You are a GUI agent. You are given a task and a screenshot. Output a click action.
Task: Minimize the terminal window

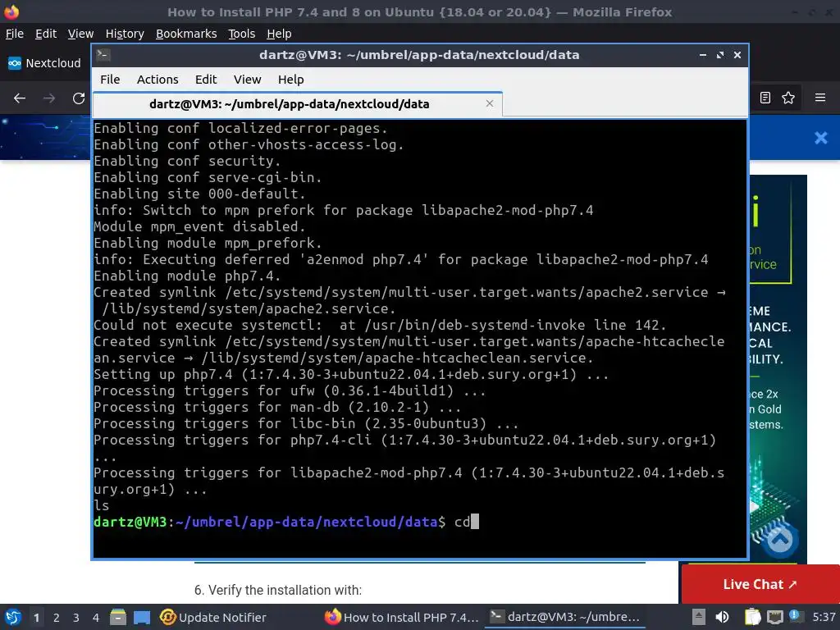pyautogui.click(x=703, y=55)
